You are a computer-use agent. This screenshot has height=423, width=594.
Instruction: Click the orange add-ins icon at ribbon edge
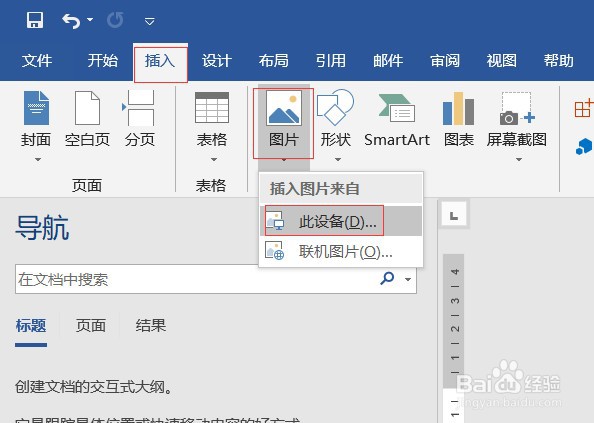pyautogui.click(x=584, y=108)
